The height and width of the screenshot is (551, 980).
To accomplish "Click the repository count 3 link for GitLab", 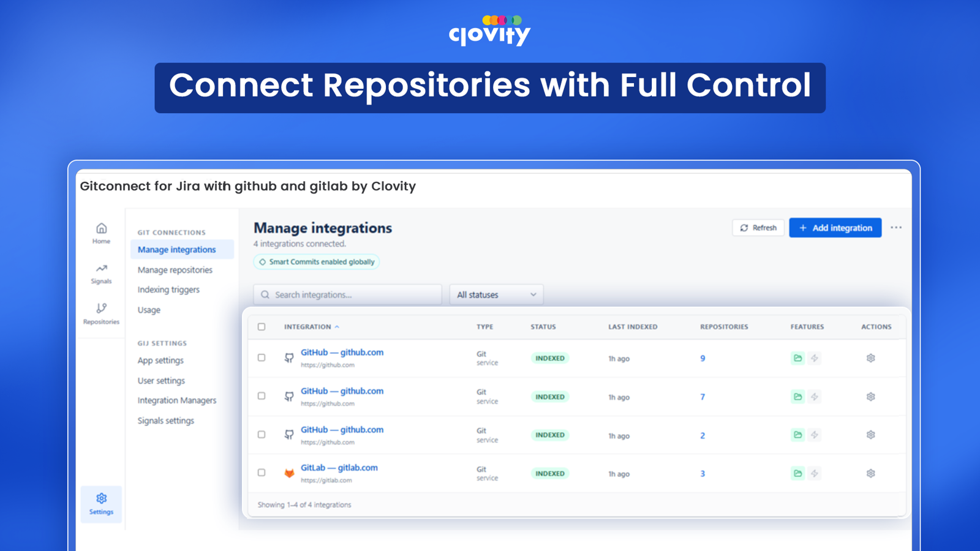I will [703, 474].
